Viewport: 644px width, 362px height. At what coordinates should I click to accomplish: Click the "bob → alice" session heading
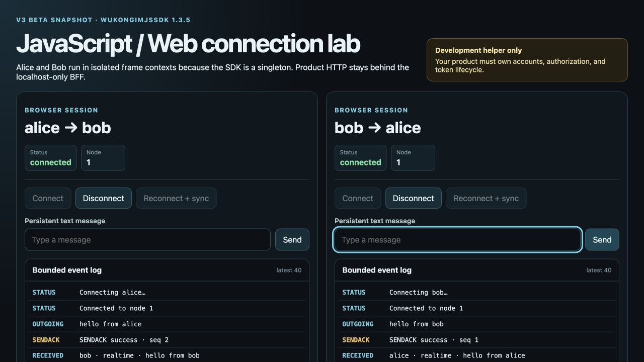(378, 128)
